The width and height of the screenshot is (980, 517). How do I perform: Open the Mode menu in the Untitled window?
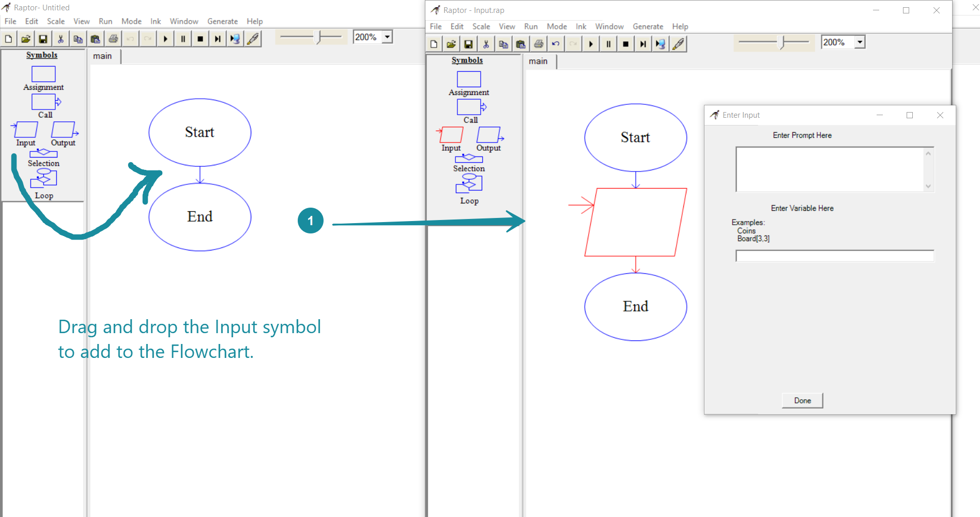tap(131, 21)
